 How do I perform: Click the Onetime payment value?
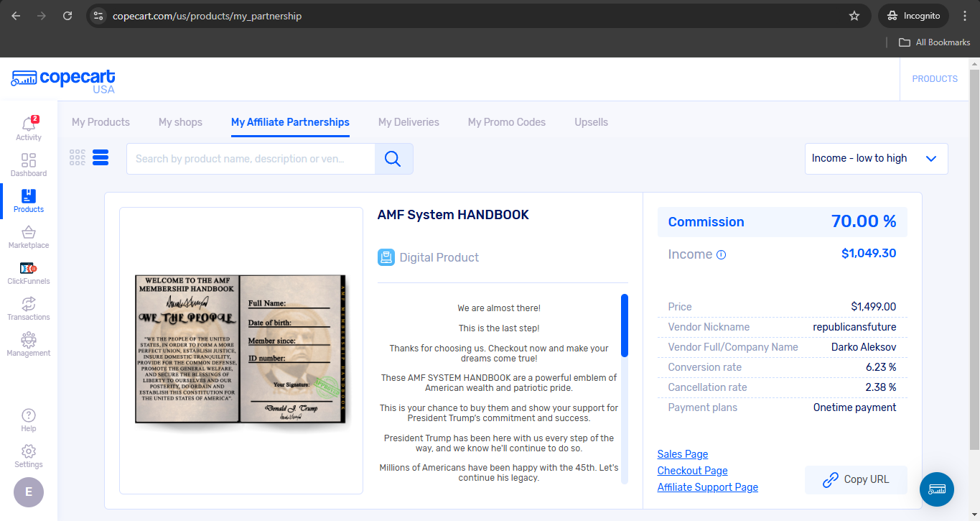coord(854,407)
